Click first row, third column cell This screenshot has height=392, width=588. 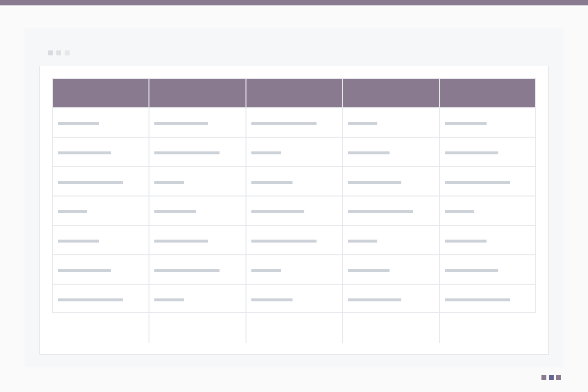pos(294,122)
